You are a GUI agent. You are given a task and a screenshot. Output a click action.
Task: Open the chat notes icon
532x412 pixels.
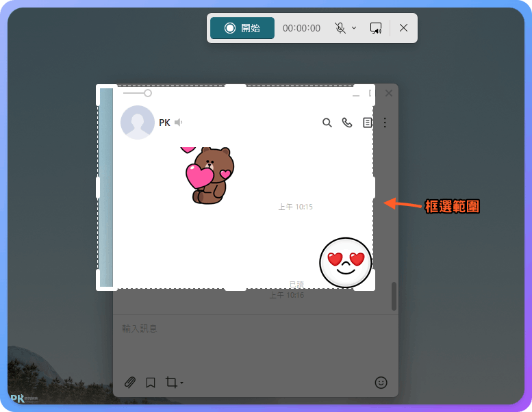[368, 123]
